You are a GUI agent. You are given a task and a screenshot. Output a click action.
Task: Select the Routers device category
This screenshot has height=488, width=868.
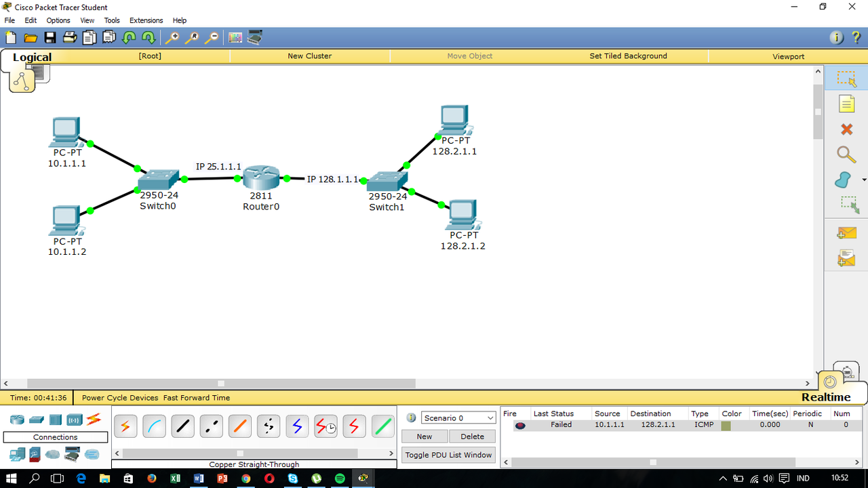(17, 420)
